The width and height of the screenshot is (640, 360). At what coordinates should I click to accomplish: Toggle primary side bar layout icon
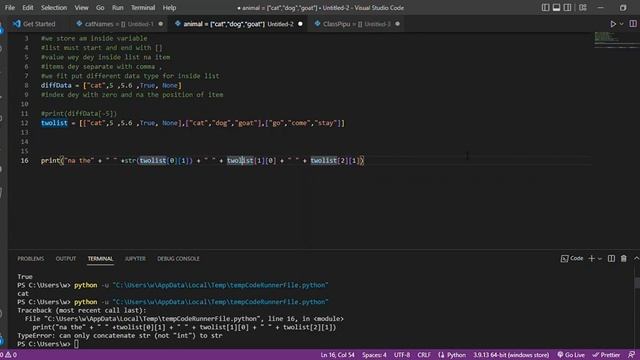pyautogui.click(x=545, y=8)
